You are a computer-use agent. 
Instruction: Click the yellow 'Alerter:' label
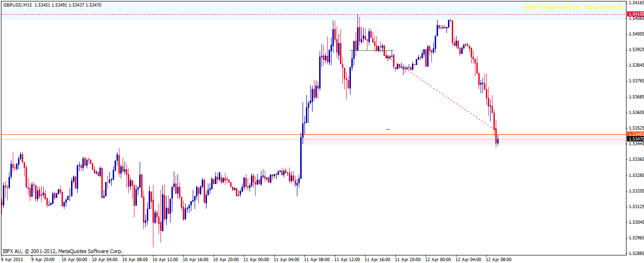click(530, 8)
